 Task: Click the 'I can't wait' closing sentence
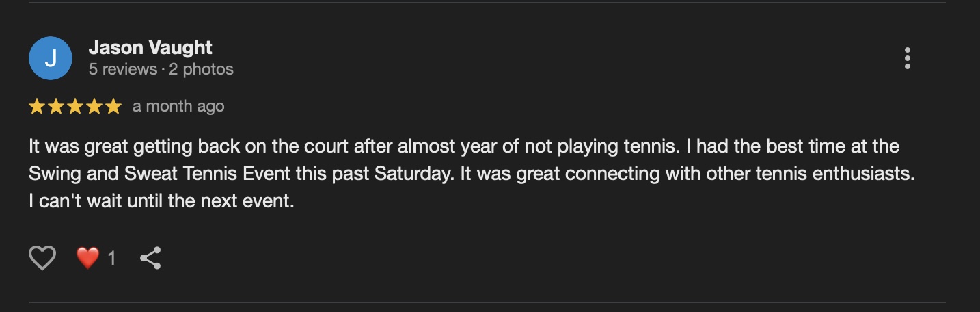pyautogui.click(x=161, y=202)
